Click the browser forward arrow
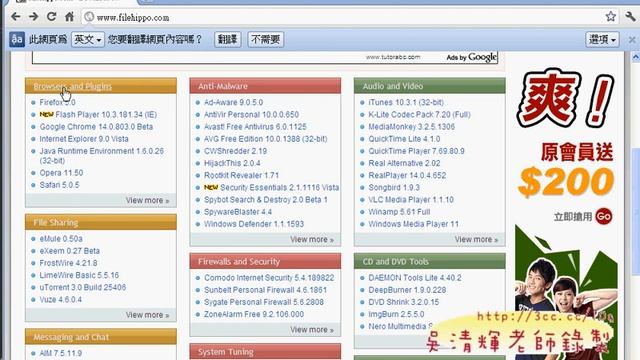Screen dimensions: 640x360 (33, 17)
